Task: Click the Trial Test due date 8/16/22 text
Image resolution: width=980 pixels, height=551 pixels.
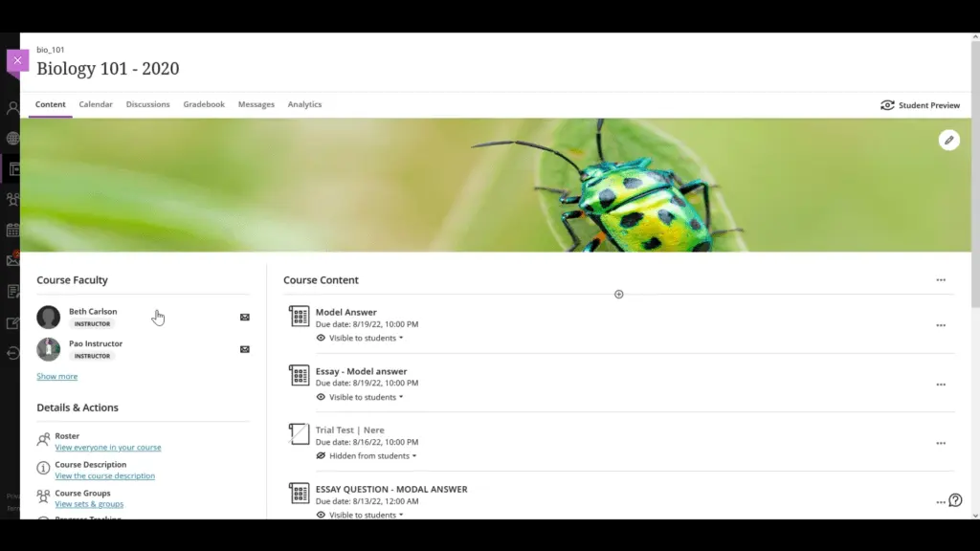Action: [x=367, y=442]
